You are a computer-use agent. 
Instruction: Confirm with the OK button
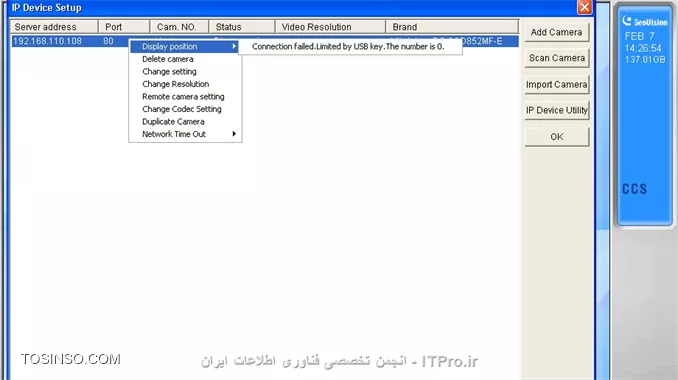556,137
